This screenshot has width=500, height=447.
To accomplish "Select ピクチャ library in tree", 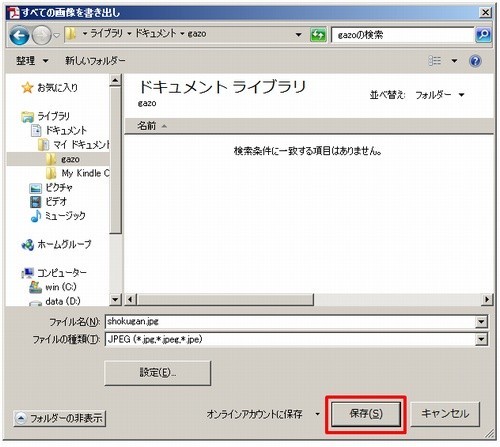I will point(59,188).
